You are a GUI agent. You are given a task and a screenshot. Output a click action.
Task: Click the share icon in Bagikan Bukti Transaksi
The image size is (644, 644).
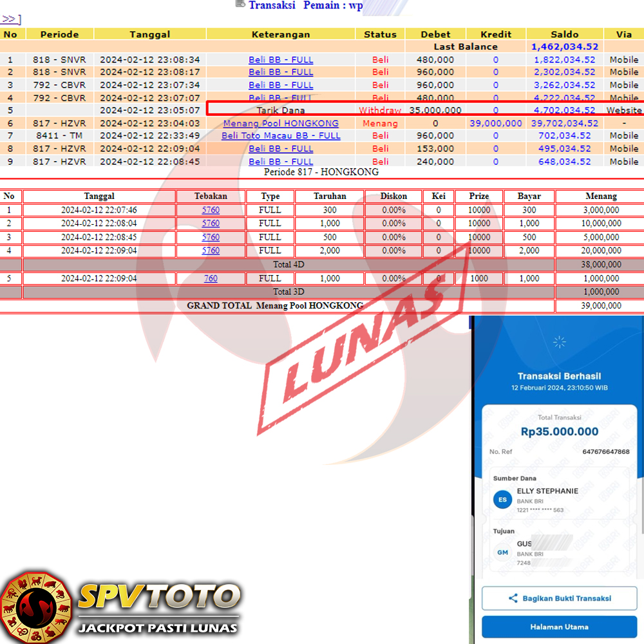pos(513,598)
